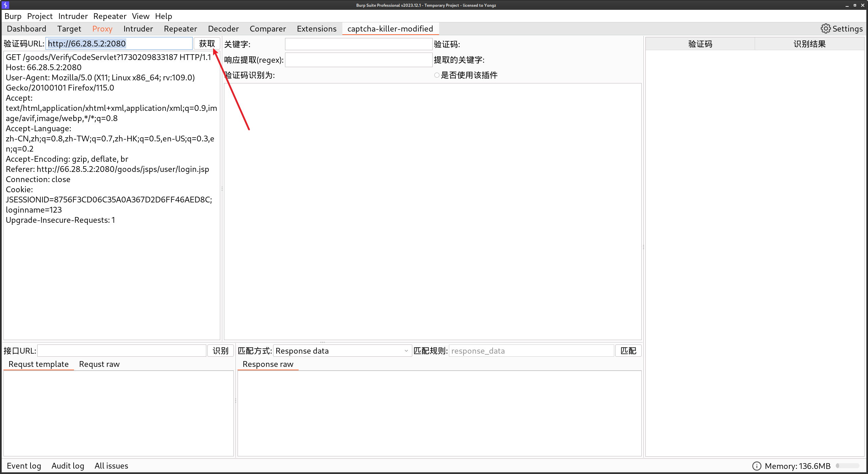Open the 匹配方式 Response data dropdown
This screenshot has width=868, height=474.
click(x=342, y=351)
